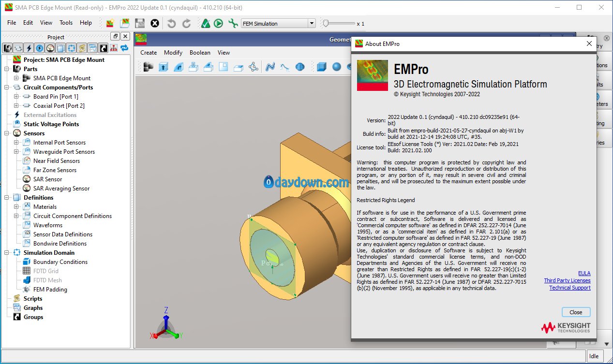Click the Open Project folder icon

click(x=125, y=23)
